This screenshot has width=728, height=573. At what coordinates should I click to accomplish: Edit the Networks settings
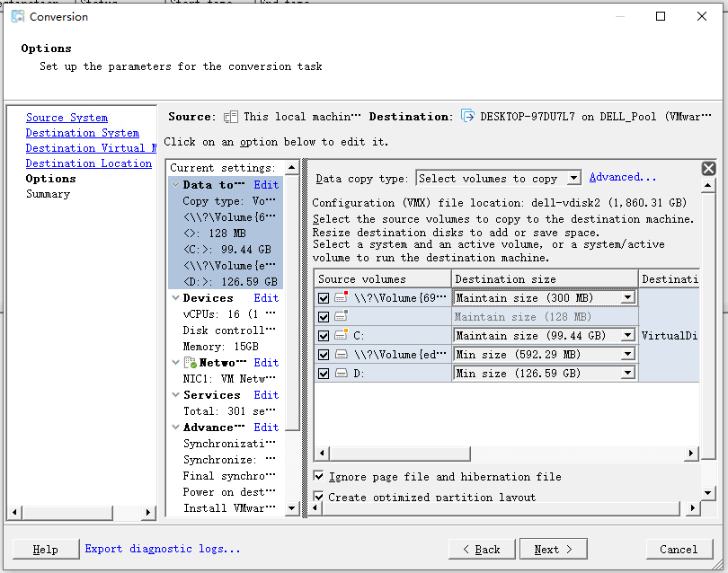tap(266, 362)
